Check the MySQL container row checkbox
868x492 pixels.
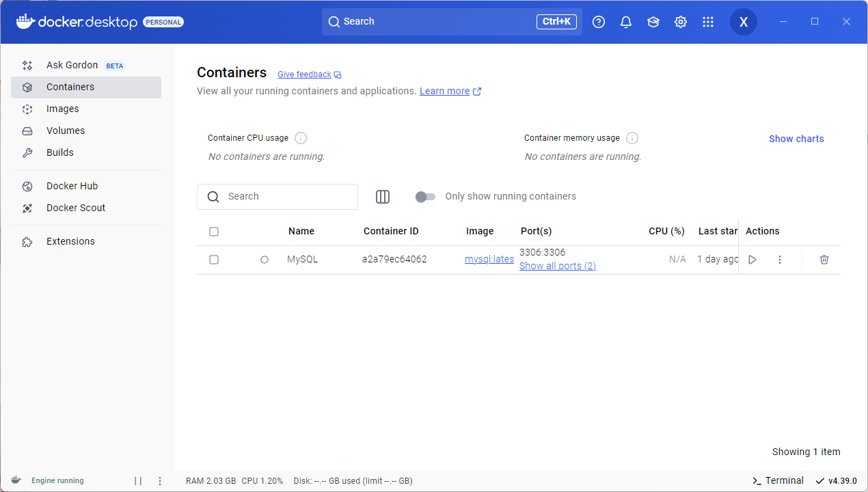(214, 260)
